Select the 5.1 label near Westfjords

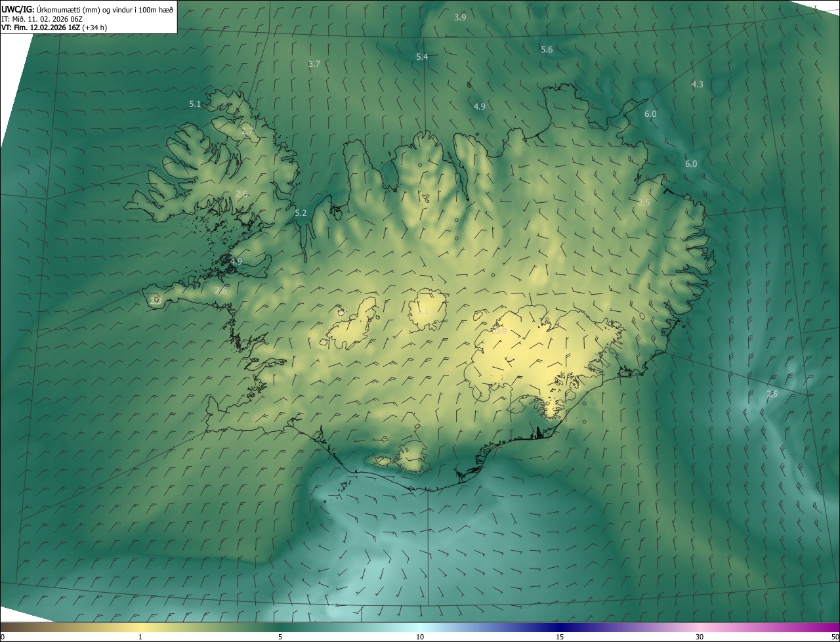(x=195, y=104)
